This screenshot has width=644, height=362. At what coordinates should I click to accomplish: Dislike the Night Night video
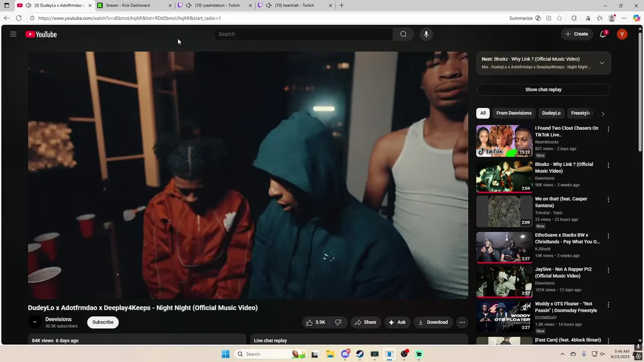point(339,322)
